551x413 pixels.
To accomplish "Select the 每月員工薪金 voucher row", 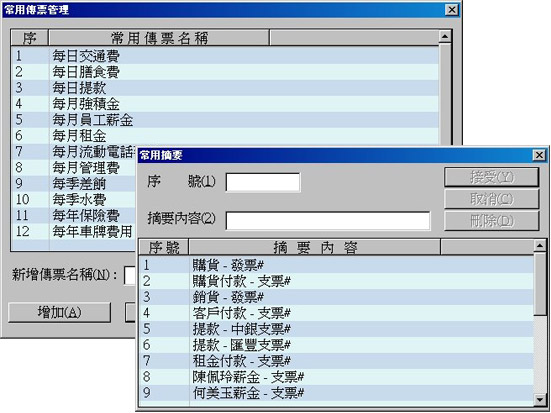I will pos(225,120).
